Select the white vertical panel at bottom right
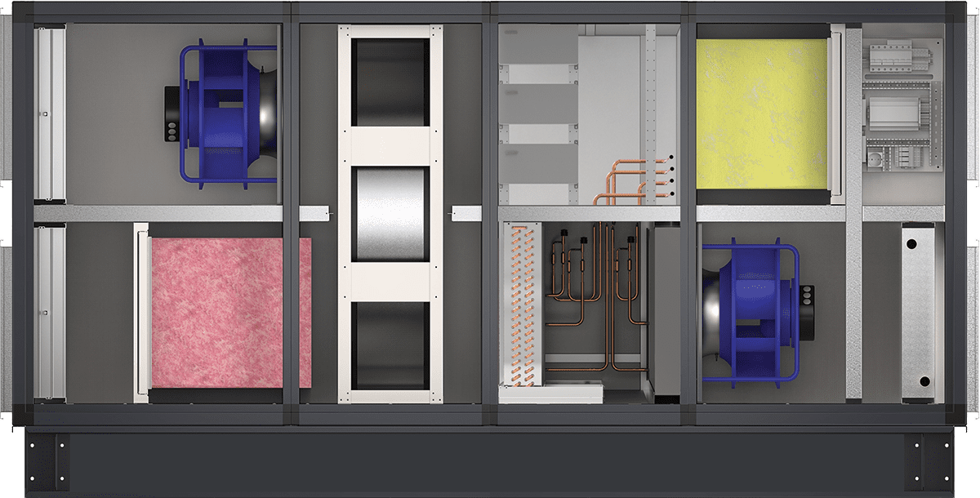 [x=918, y=312]
